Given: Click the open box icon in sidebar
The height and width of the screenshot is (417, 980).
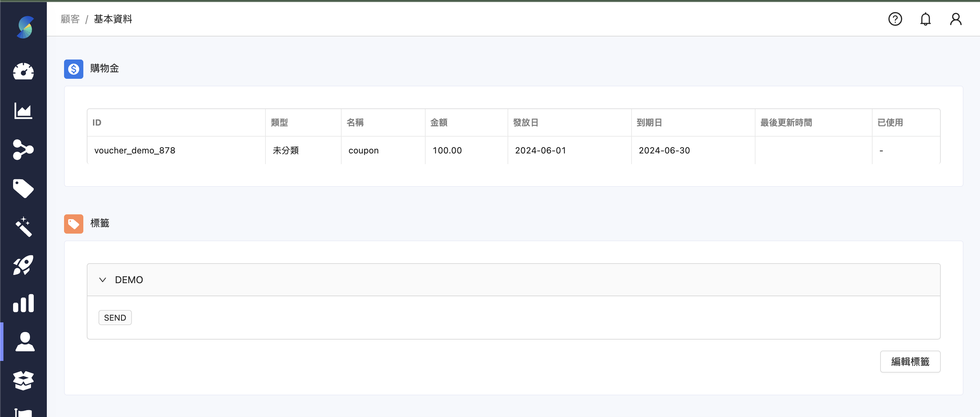Looking at the screenshot, I should tap(23, 380).
